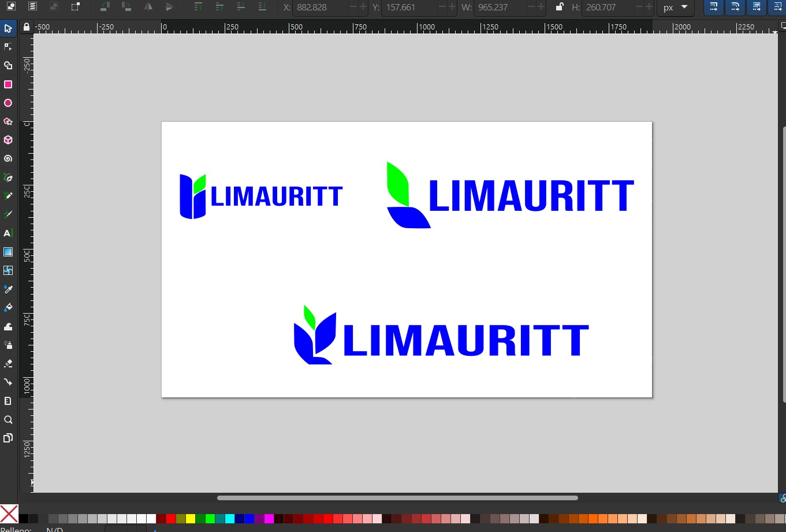
Task: Pick the yellow swatch in palette
Action: (190, 519)
